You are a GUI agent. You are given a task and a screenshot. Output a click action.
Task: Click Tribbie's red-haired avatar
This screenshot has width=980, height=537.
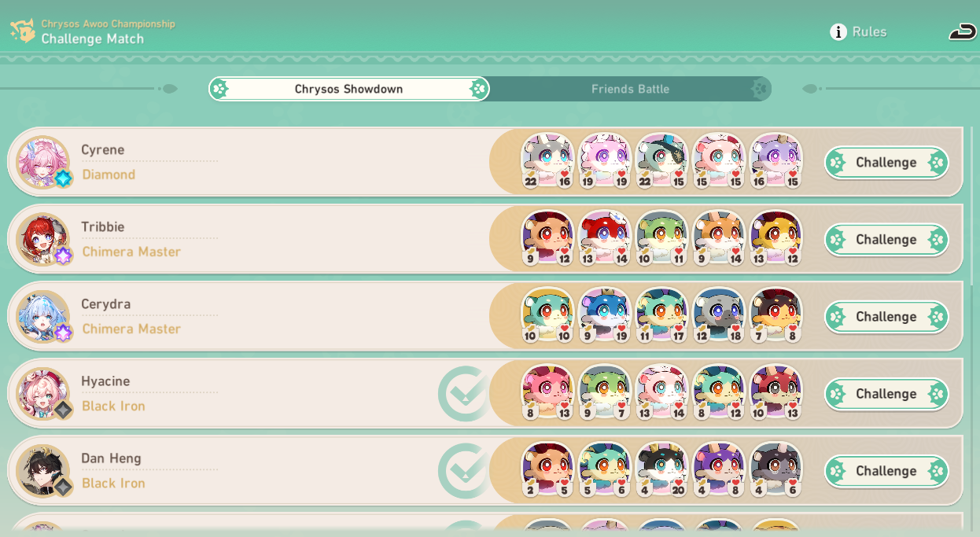coord(42,239)
